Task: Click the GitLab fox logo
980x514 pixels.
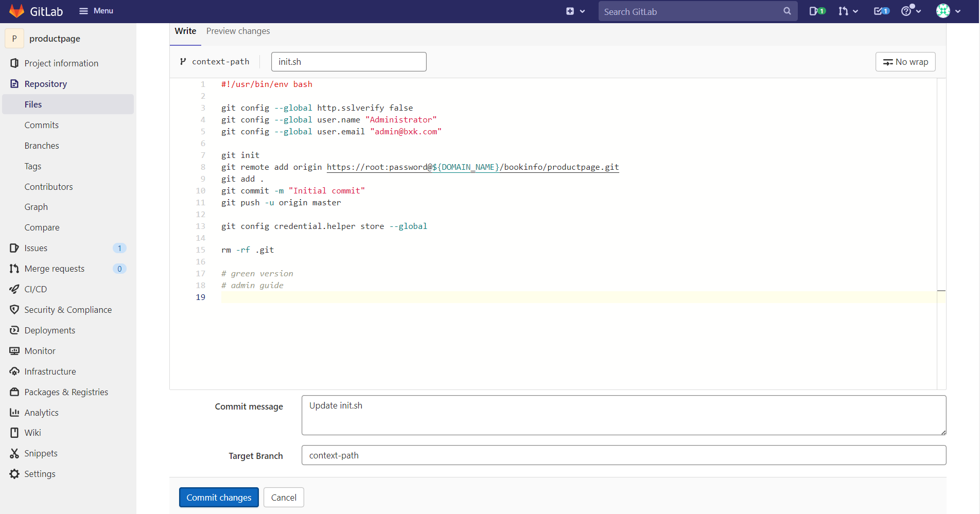Action: point(17,11)
